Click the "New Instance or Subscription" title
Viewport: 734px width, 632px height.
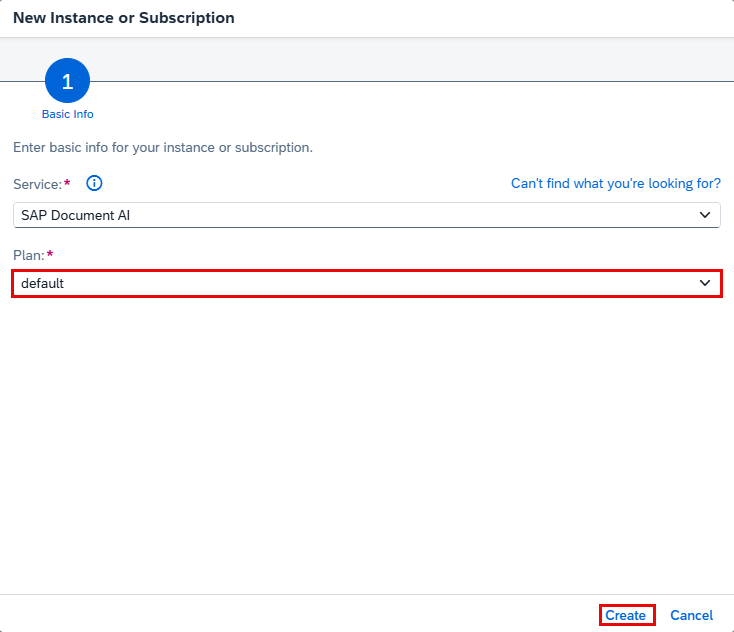coord(124,18)
